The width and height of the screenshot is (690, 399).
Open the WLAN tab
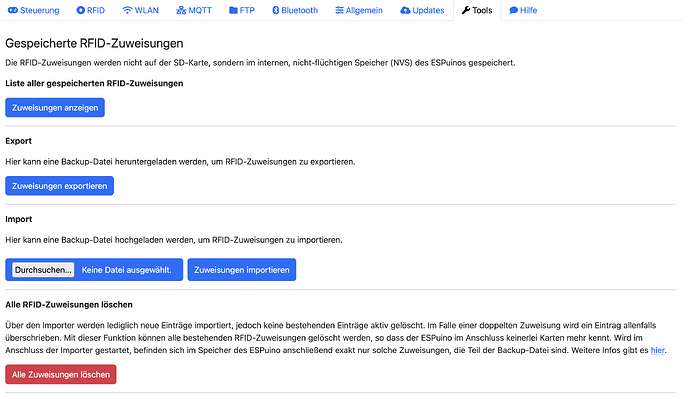tap(140, 10)
